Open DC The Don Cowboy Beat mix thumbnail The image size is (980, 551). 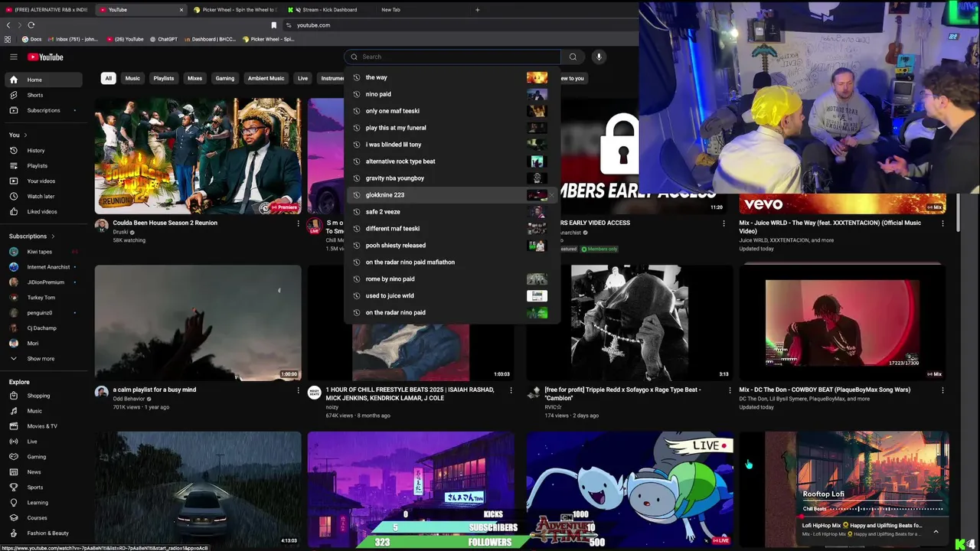coord(842,323)
